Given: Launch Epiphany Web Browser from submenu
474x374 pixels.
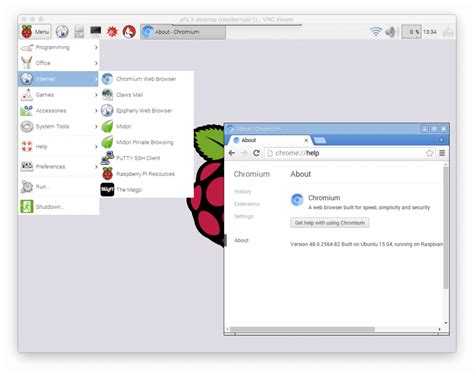Looking at the screenshot, I should pyautogui.click(x=147, y=111).
